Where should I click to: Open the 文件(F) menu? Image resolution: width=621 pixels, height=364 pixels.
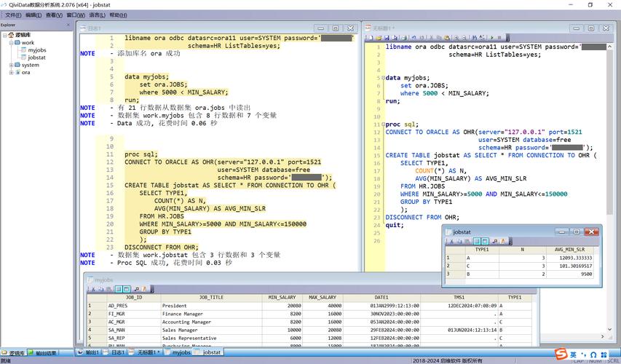pos(12,15)
